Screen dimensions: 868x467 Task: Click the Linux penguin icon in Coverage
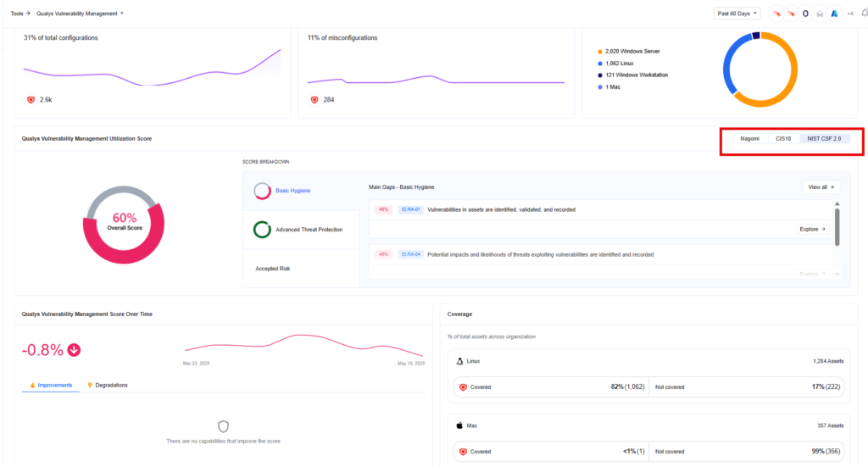coord(459,361)
